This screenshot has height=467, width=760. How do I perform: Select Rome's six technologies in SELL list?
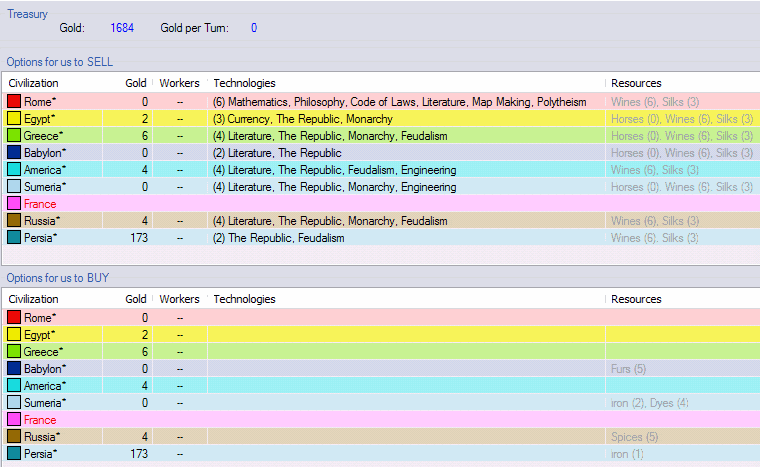click(399, 102)
